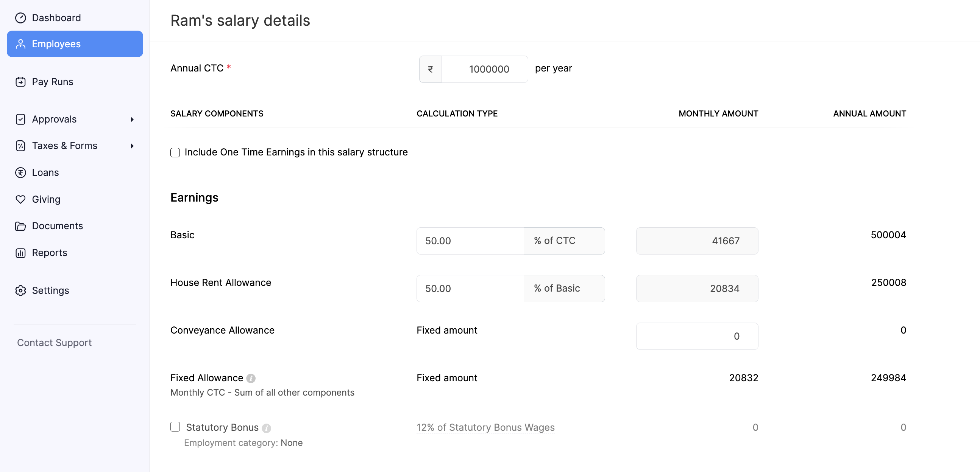
Task: Click the Settings gear icon
Action: [21, 290]
